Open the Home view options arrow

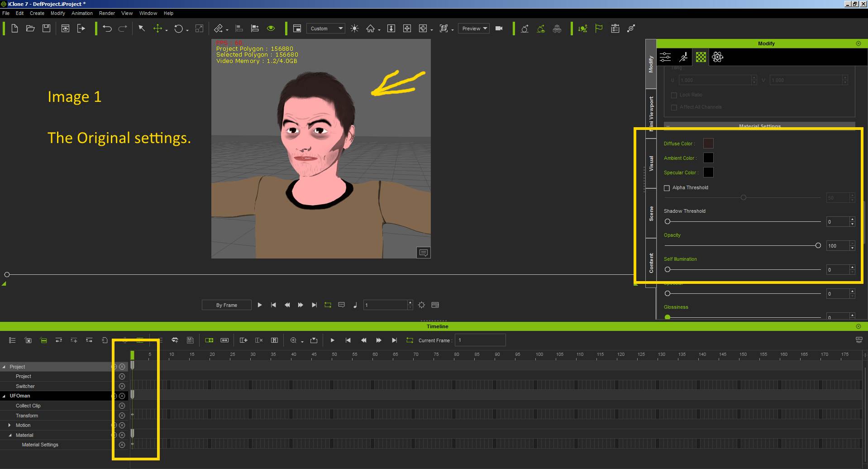tap(379, 30)
